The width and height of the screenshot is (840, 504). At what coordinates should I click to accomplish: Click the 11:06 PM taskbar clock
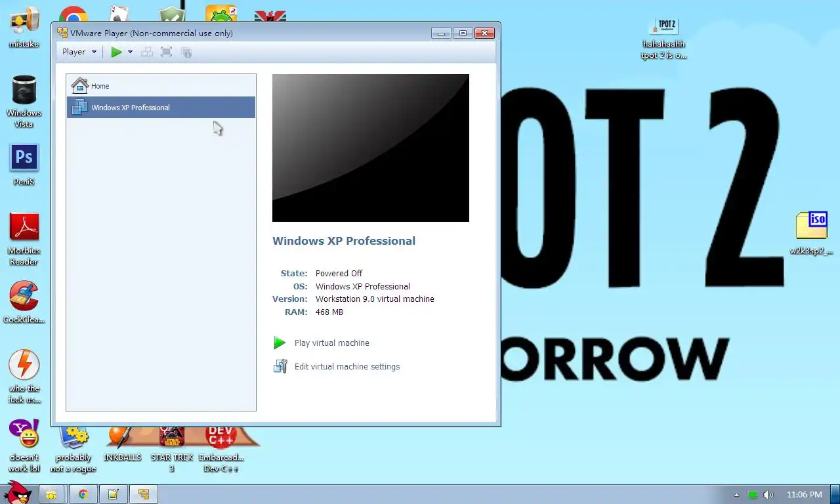(804, 495)
